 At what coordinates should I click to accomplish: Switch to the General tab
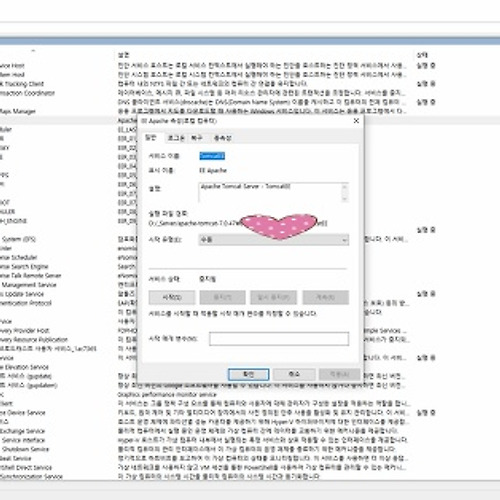tap(151, 138)
